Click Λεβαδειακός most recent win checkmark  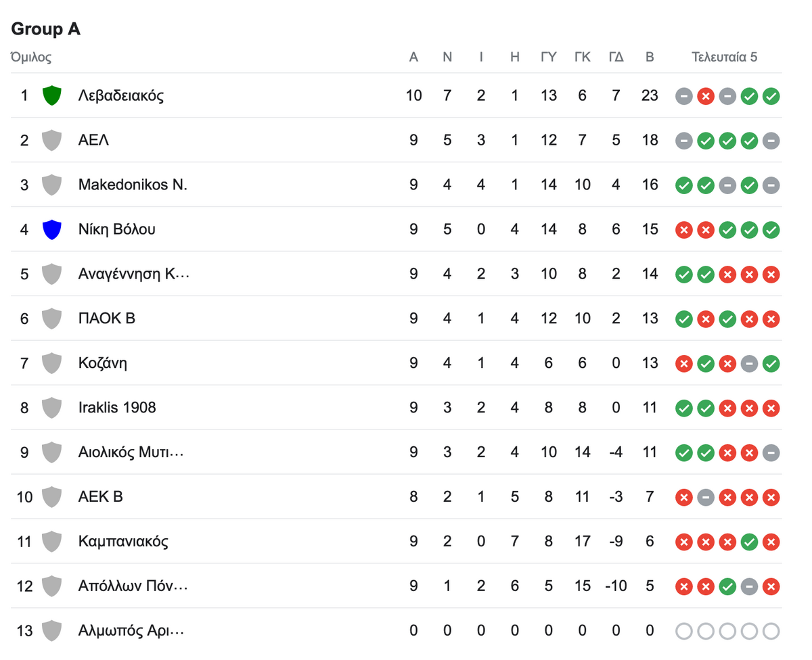[771, 96]
